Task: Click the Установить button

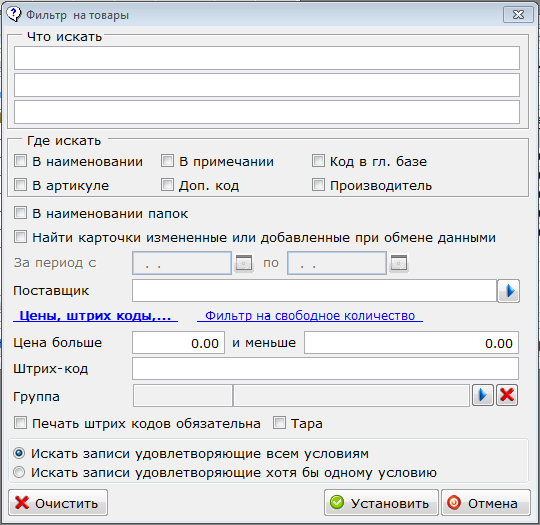Action: pyautogui.click(x=381, y=503)
